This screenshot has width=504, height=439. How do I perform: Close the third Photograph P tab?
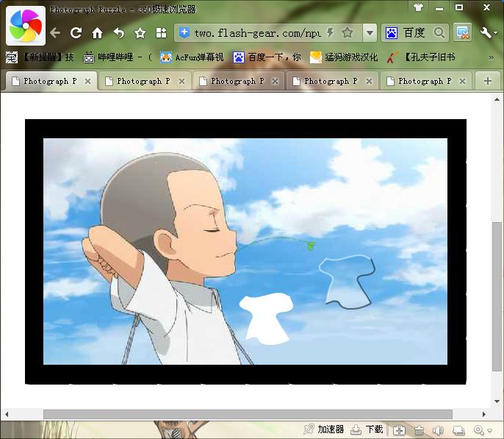point(275,82)
